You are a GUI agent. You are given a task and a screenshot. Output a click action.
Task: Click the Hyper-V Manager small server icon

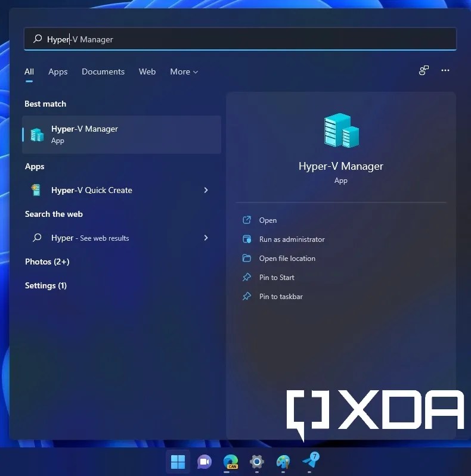(37, 135)
